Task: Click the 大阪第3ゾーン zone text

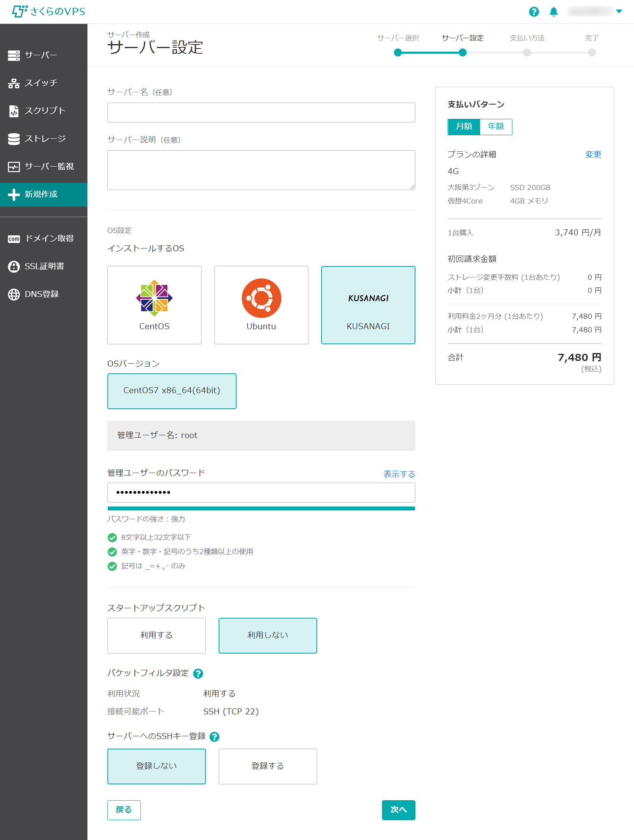Action: pyautogui.click(x=471, y=188)
